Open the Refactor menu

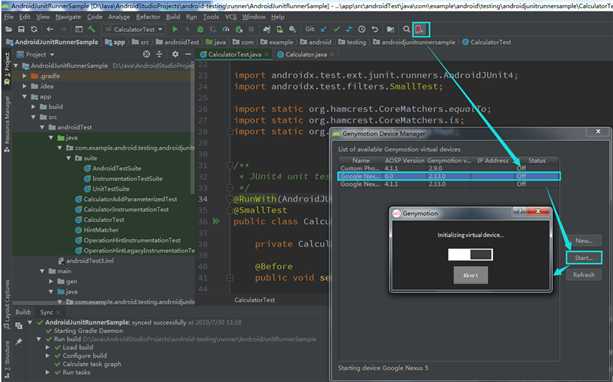point(148,17)
